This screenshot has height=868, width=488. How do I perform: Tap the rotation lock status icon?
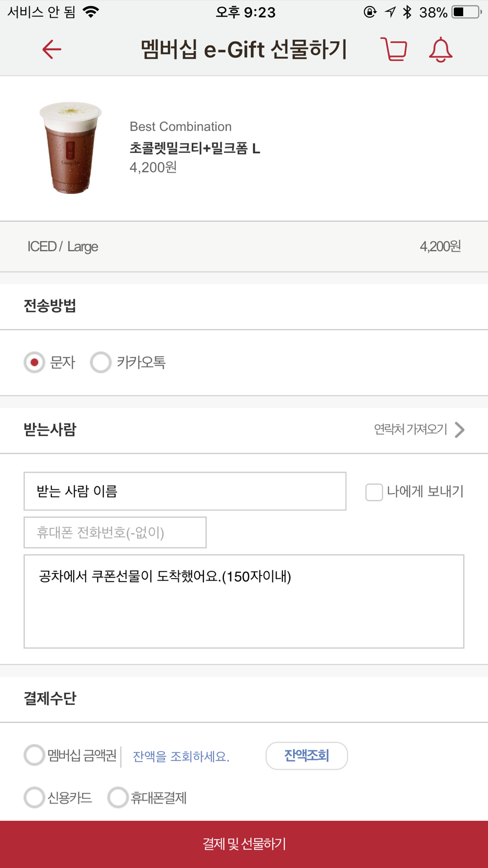tap(370, 12)
